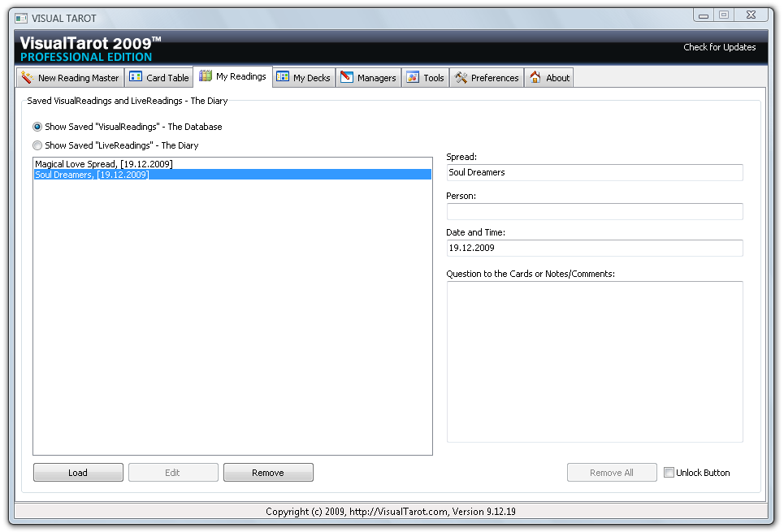Screen dimensions: 784x532
Task: Click the copyright text in status bar
Action: click(x=391, y=512)
